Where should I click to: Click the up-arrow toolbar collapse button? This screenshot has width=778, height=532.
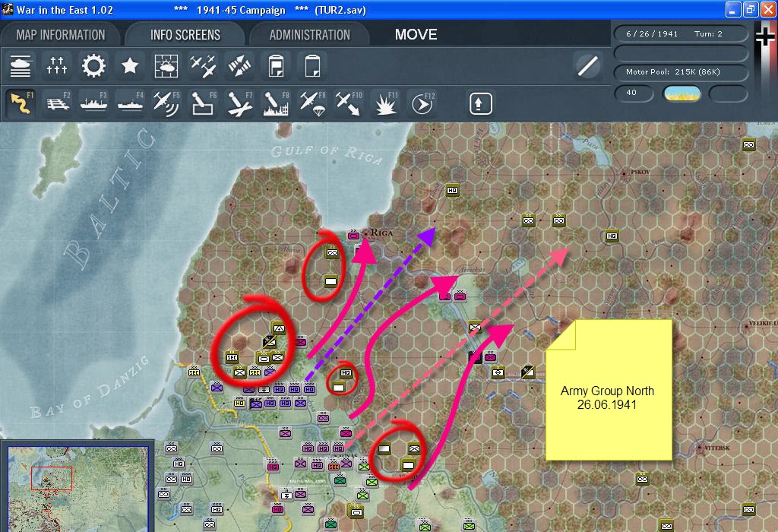click(480, 103)
